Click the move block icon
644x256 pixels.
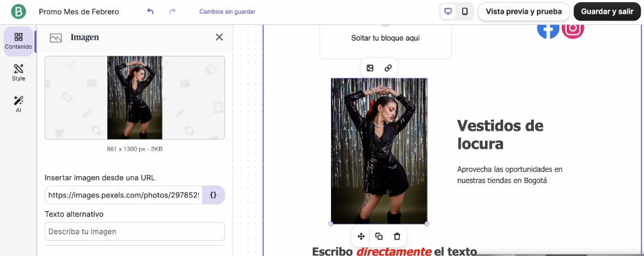361,236
